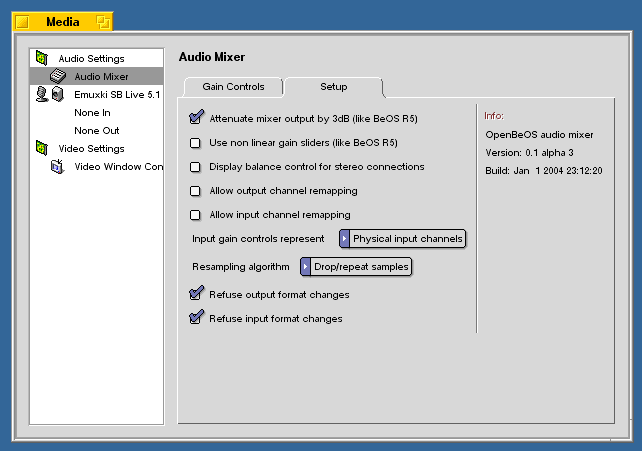Screen dimensions: 642x451
Task: Select None In in the sidebar list
Action: 92,113
